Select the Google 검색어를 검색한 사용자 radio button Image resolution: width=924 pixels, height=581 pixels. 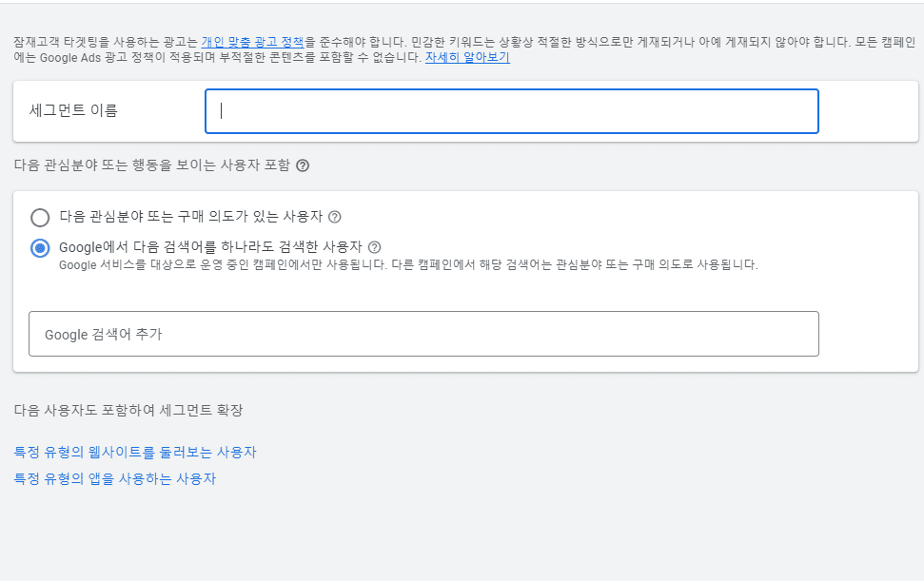point(40,248)
